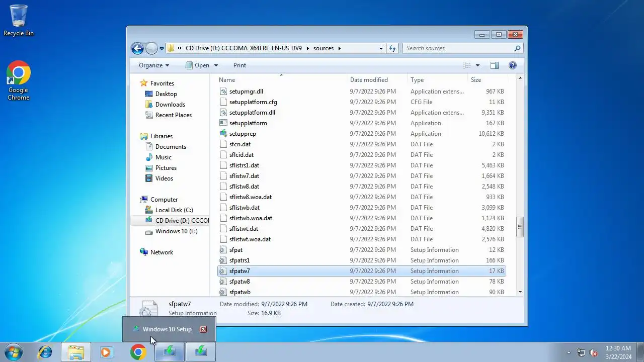Open Recent Places in navigation pane
Screen dimensions: 644x362
tap(174, 115)
